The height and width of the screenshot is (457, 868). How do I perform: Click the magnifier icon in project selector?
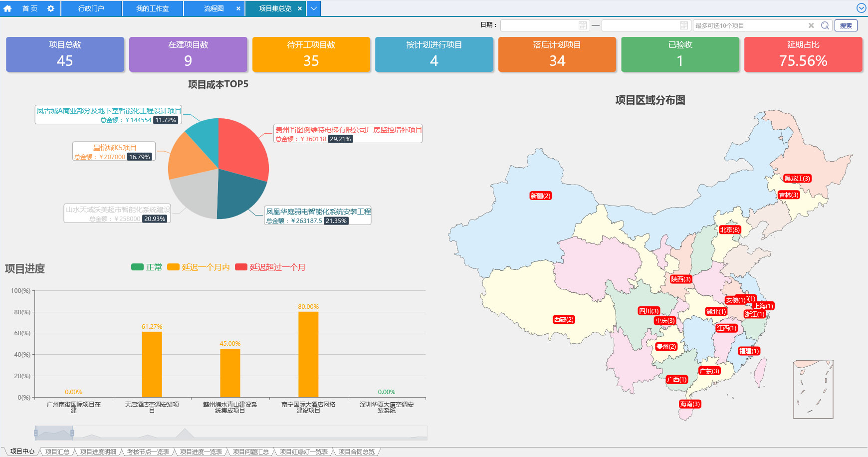(x=825, y=25)
